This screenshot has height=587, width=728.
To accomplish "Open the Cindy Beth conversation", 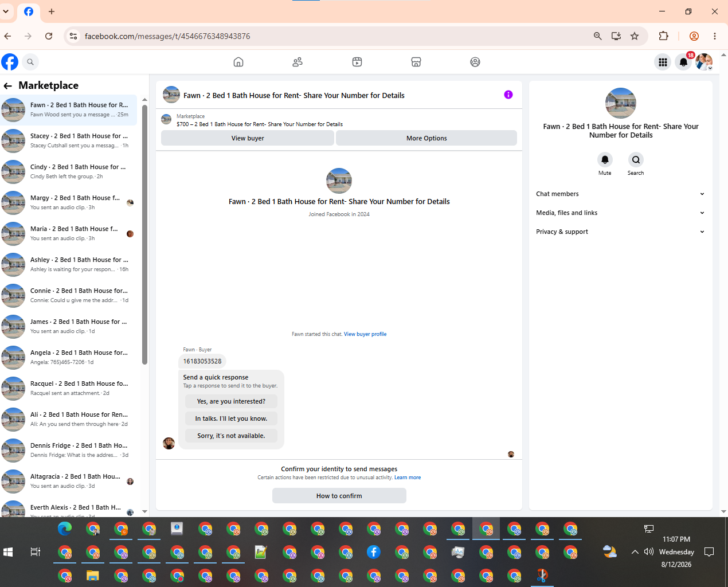I will click(x=69, y=171).
